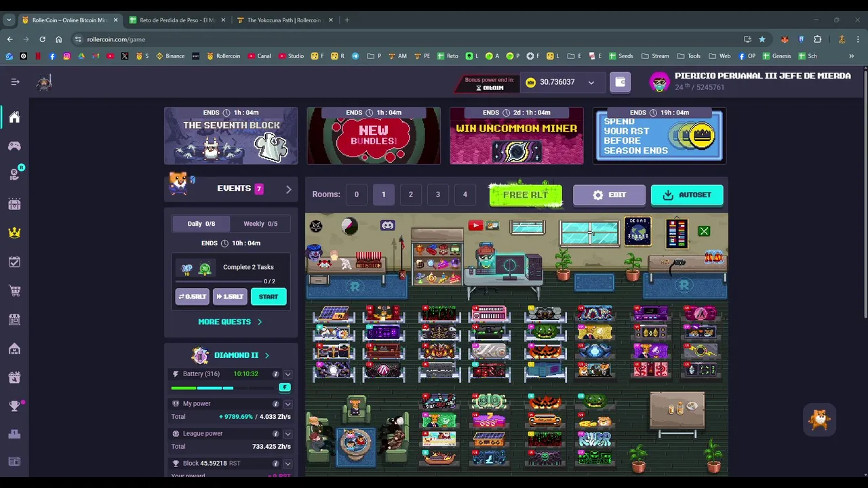Screen dimensions: 868x488
Task: Click the Discord icon in the room
Action: coord(387,225)
